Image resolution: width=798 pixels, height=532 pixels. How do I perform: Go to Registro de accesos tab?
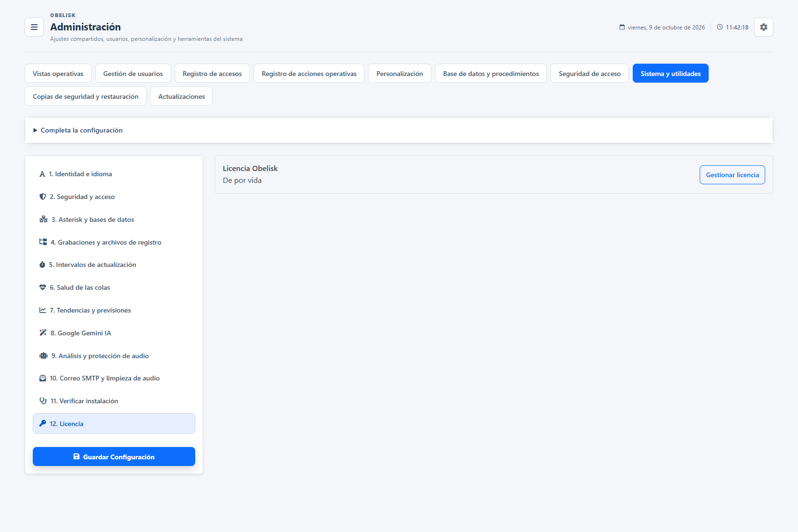[212, 74]
